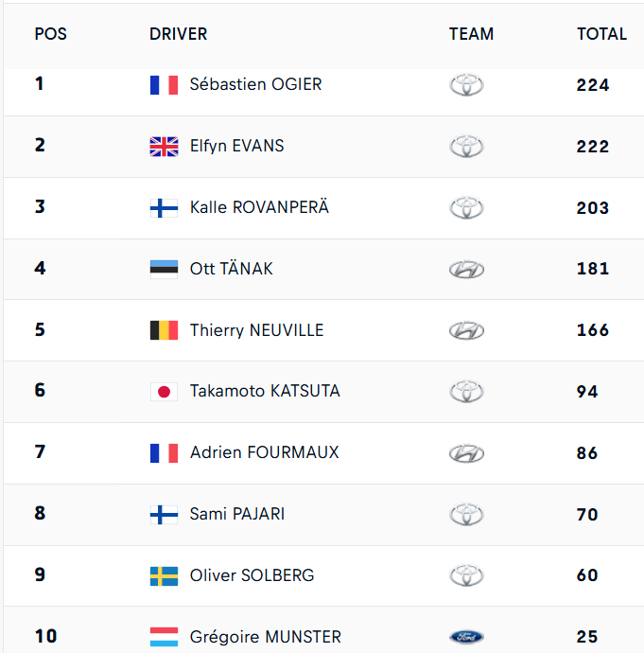This screenshot has width=644, height=653.
Task: Click the Japanese flag beside Takamoto Katsuta
Action: [164, 392]
